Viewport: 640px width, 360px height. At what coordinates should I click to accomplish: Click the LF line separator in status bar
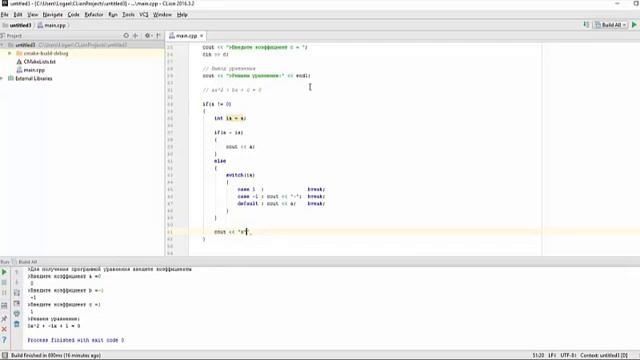click(x=552, y=356)
